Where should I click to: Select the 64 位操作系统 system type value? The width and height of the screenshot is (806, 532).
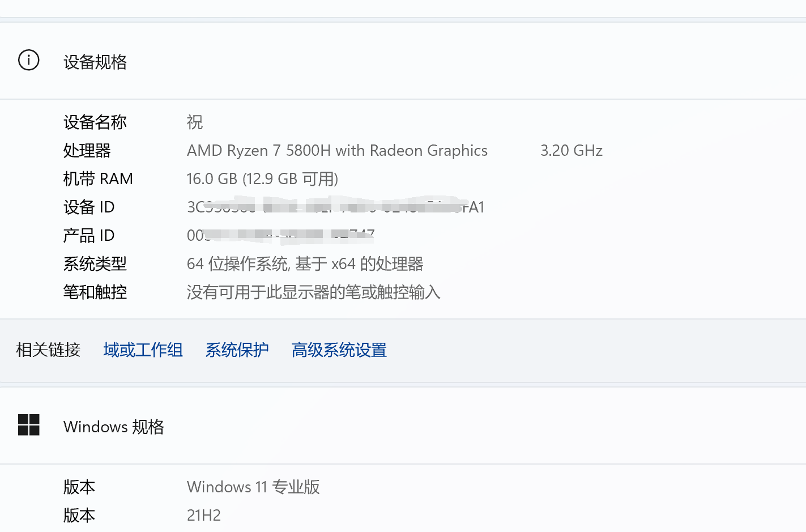[305, 264]
